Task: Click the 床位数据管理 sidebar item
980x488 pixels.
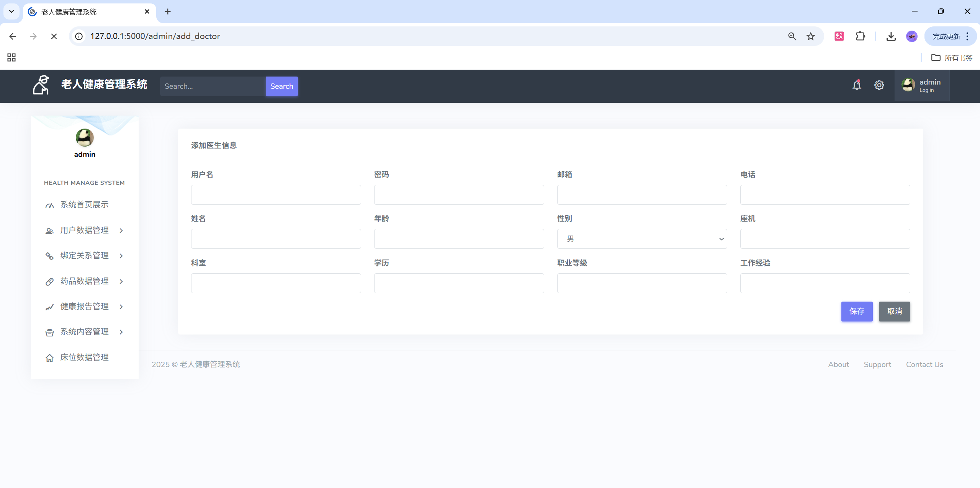Action: point(84,357)
